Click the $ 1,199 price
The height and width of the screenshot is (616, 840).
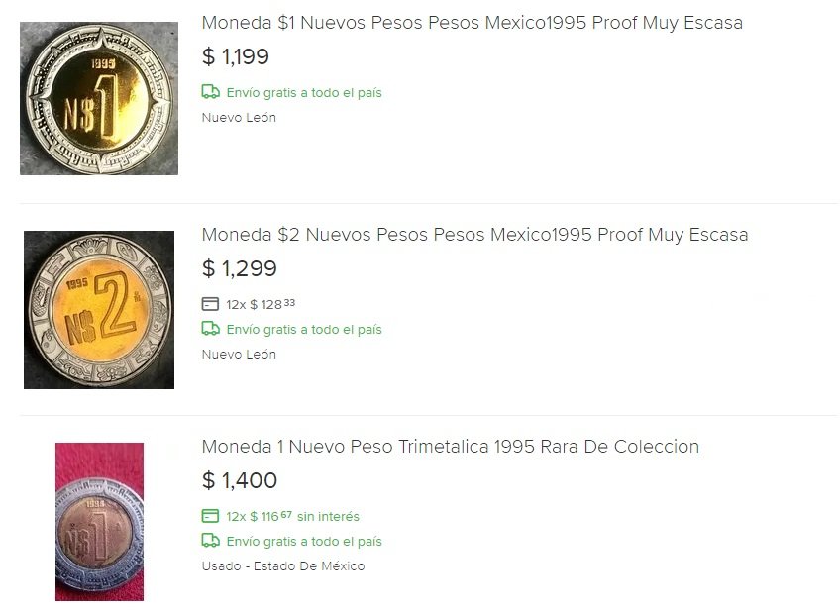click(236, 57)
